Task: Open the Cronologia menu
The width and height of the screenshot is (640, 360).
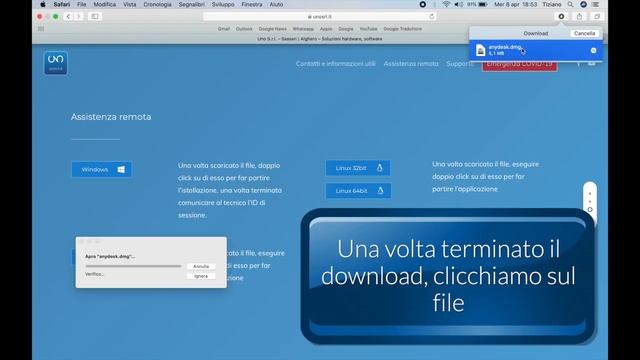Action: (x=157, y=4)
